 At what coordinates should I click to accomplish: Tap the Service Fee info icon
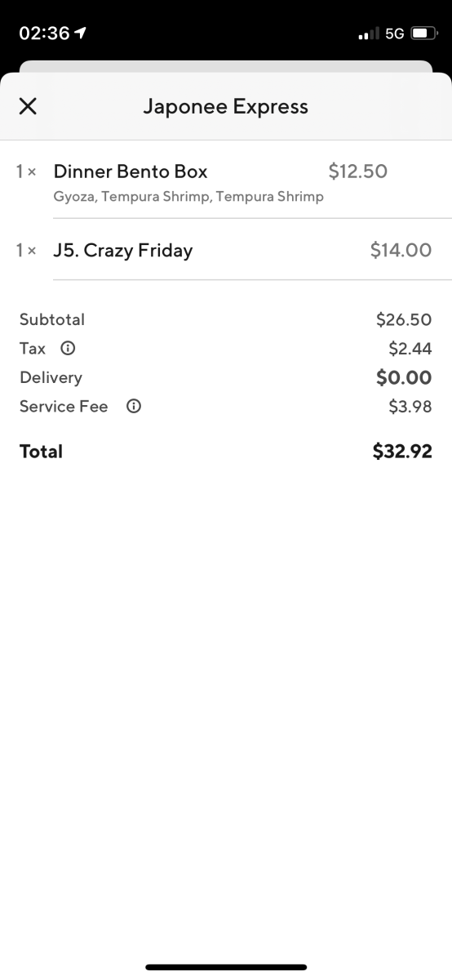click(x=134, y=407)
